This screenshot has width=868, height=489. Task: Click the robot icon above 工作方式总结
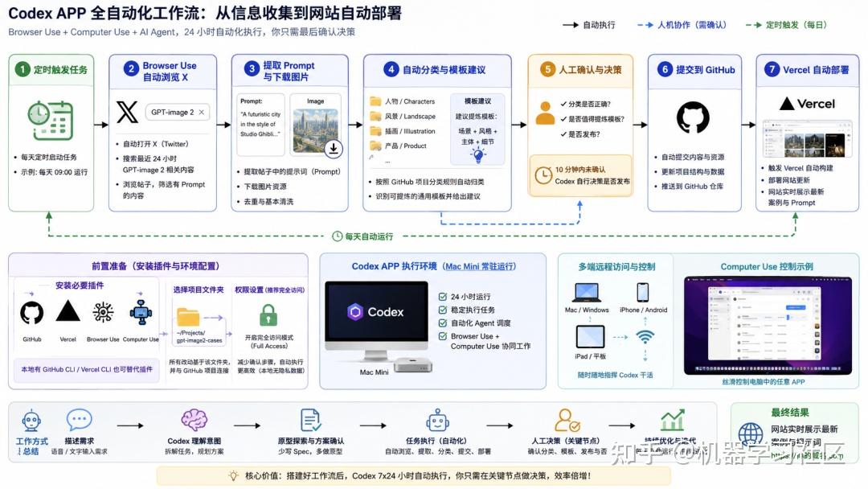[x=31, y=421]
